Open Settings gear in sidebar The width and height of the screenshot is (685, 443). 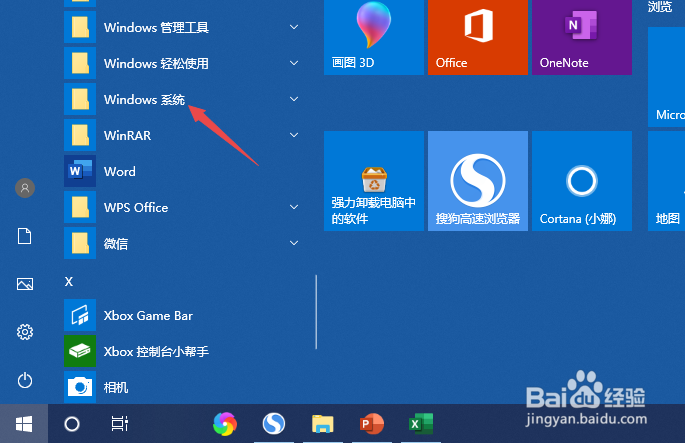[x=24, y=332]
